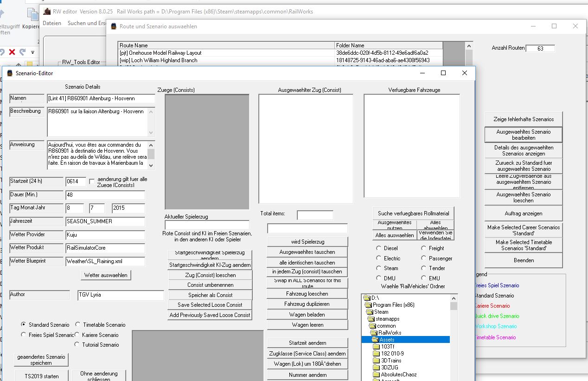The image size is (588, 381).
Task: Click into the Author text field
Action: point(121,296)
